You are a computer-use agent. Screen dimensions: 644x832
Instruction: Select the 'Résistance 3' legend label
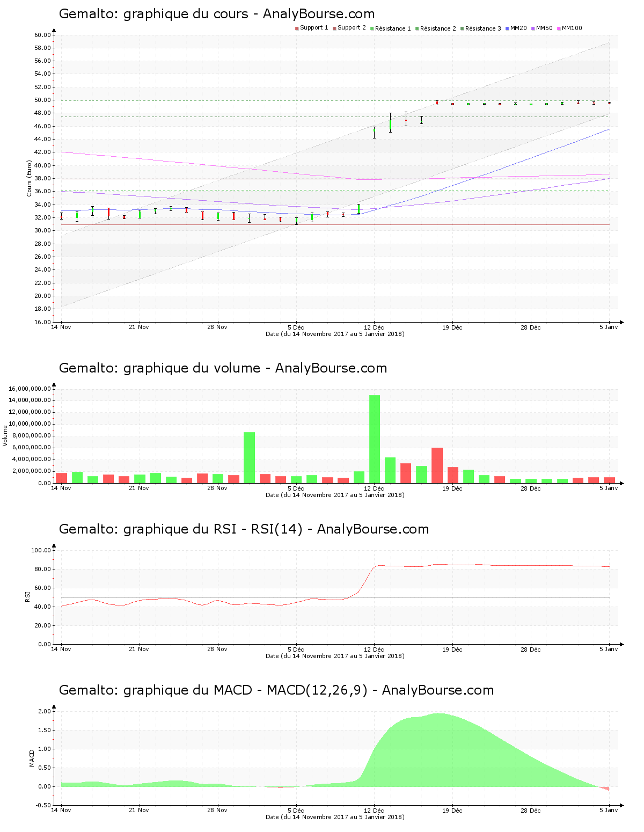click(x=483, y=28)
